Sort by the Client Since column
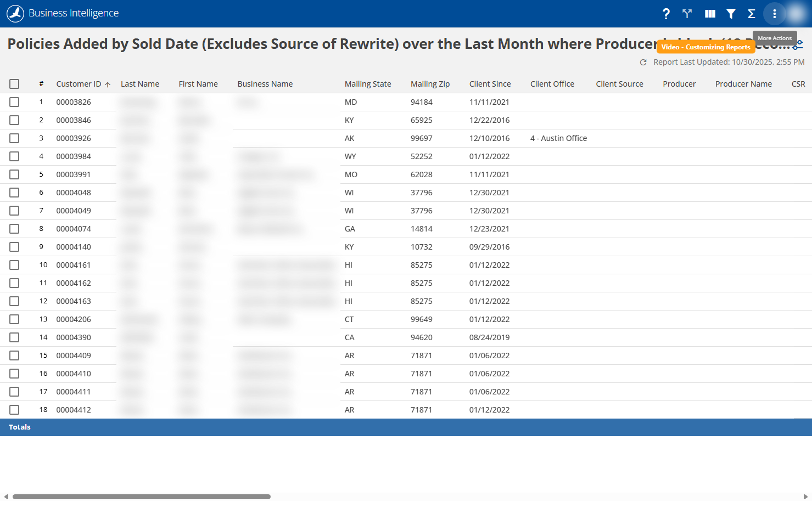The height and width of the screenshot is (508, 812). (x=490, y=84)
